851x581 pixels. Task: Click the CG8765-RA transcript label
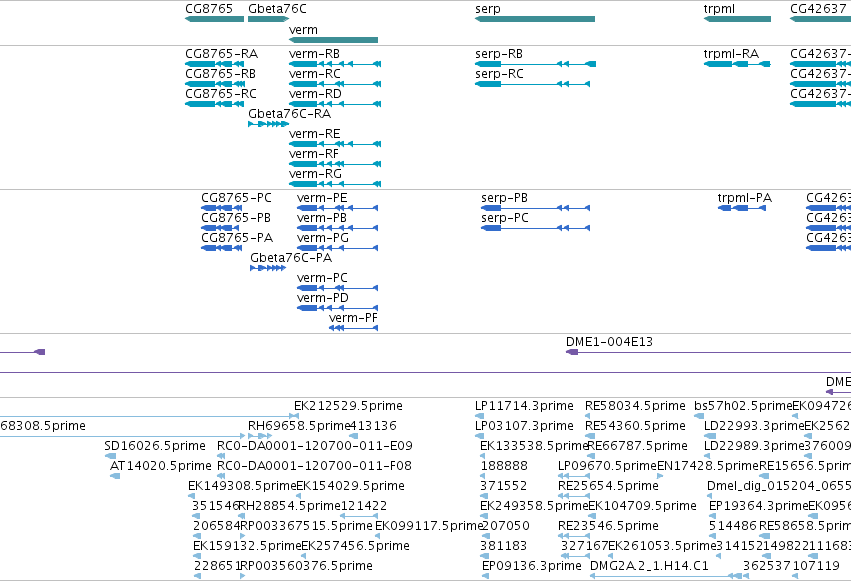pos(221,54)
